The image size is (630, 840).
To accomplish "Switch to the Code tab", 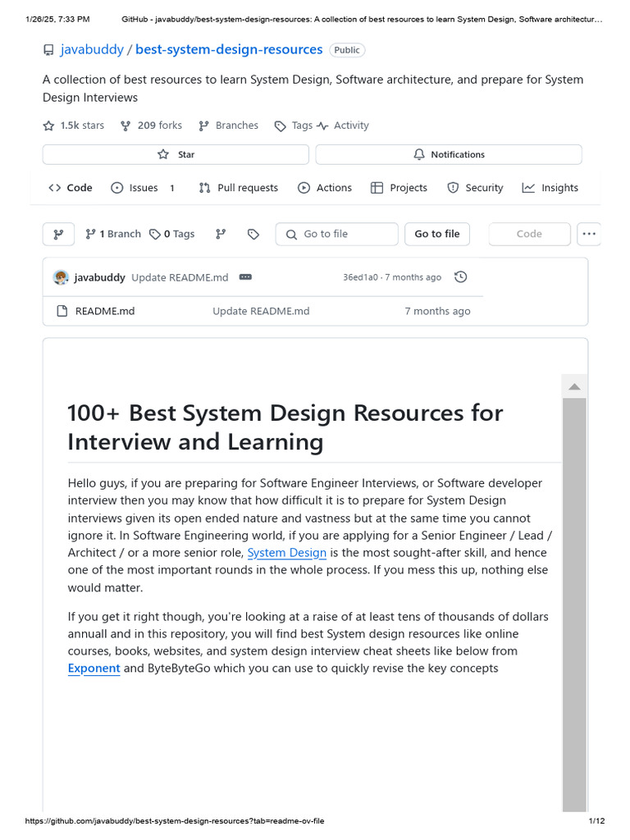I will click(71, 188).
